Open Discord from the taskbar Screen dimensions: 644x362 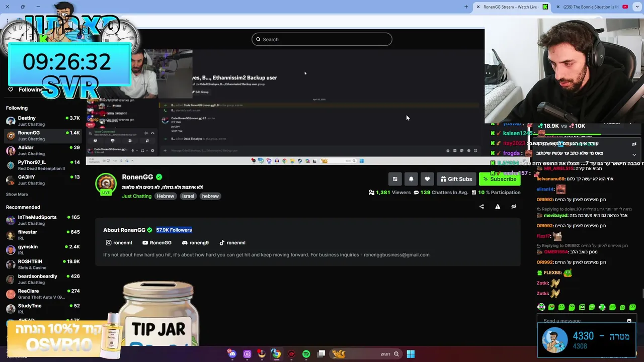(232, 354)
